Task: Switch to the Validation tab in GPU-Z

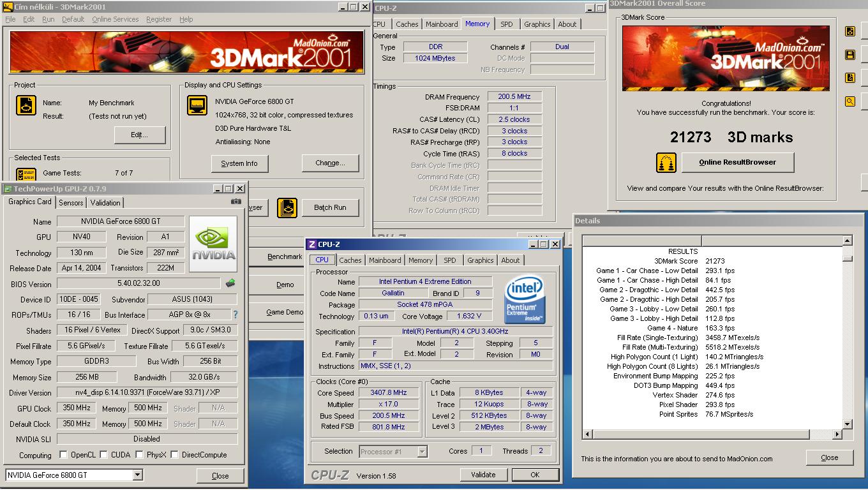Action: click(105, 203)
